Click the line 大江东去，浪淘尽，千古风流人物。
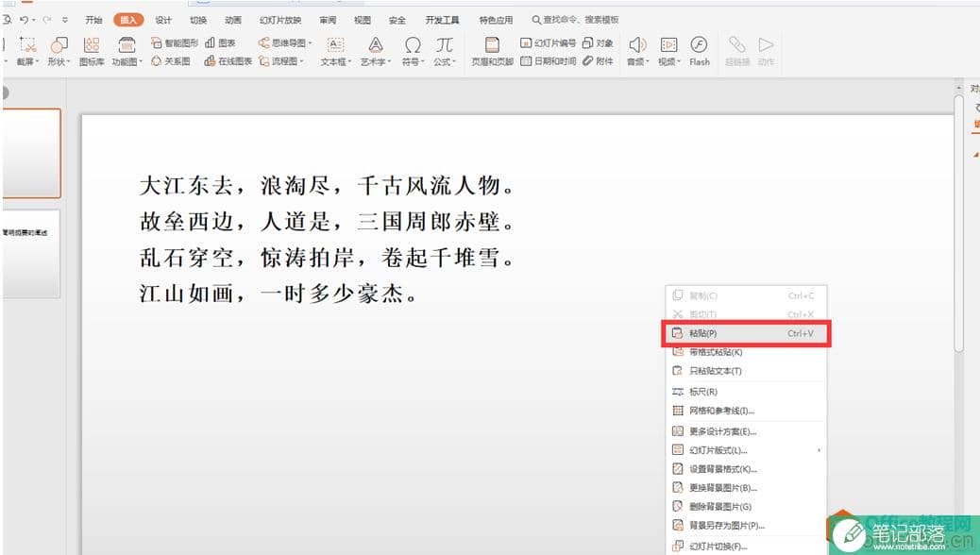The image size is (980, 555). click(327, 186)
